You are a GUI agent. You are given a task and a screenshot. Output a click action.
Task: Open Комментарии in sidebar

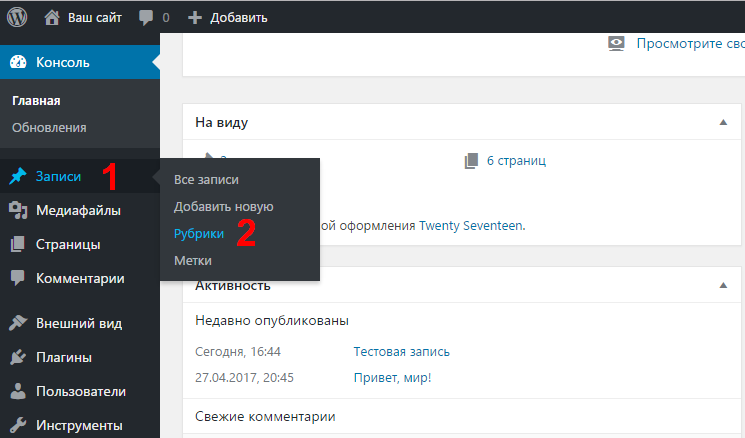[80, 278]
